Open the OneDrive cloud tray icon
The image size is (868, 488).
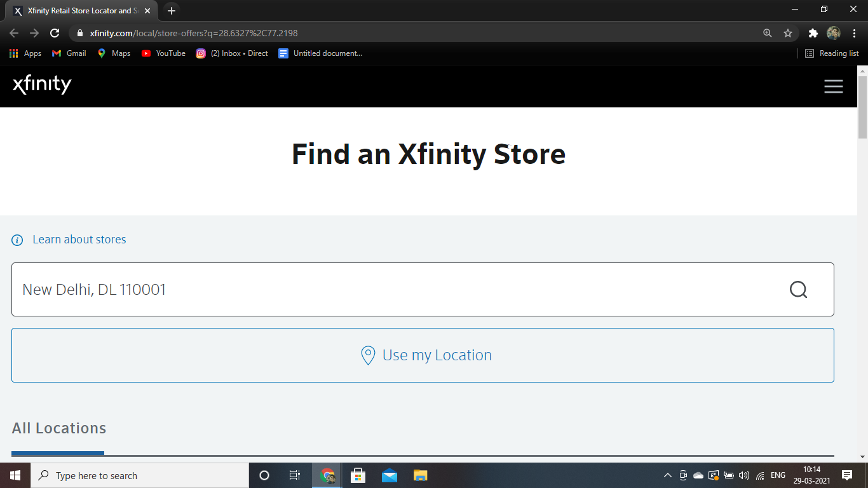(x=698, y=475)
